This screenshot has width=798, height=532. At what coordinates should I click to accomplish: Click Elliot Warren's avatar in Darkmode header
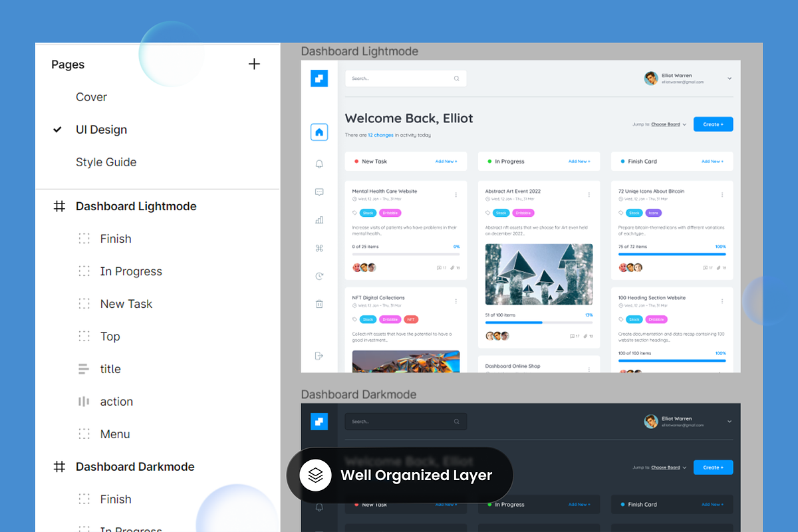pyautogui.click(x=651, y=422)
